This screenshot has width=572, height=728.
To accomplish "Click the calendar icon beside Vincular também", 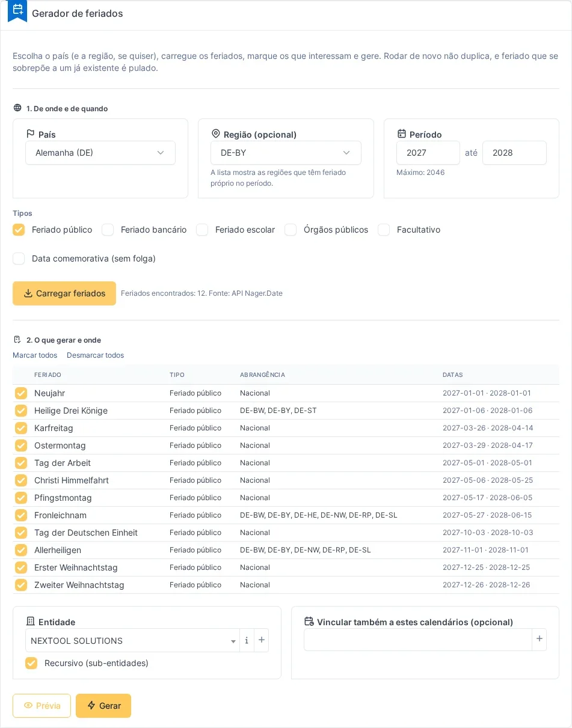I will [x=309, y=622].
